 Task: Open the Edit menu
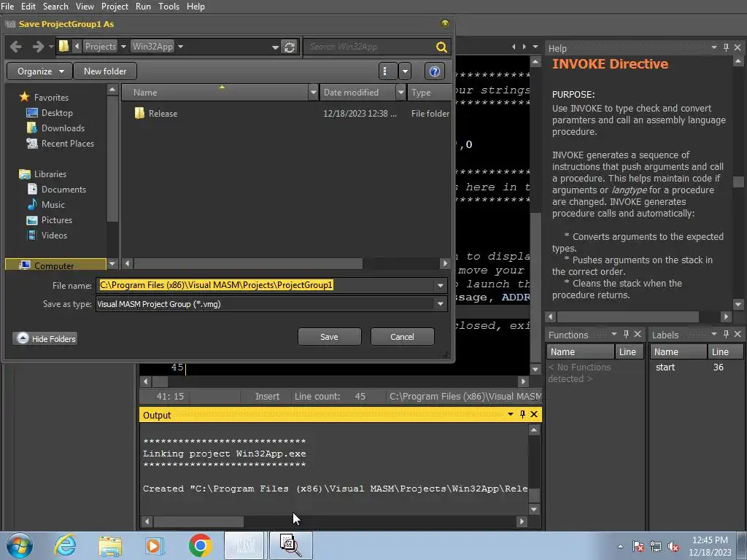(28, 6)
